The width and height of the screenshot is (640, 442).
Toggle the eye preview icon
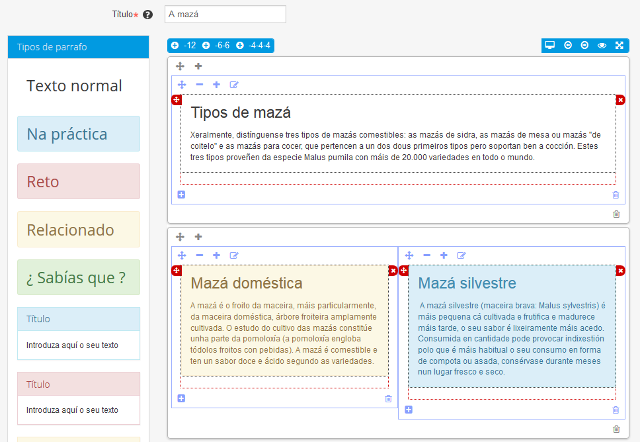(x=602, y=46)
